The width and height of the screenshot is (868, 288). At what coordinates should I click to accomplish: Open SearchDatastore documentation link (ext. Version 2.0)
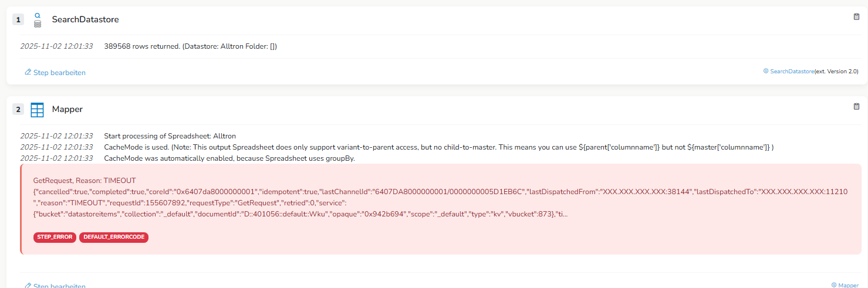(x=792, y=71)
